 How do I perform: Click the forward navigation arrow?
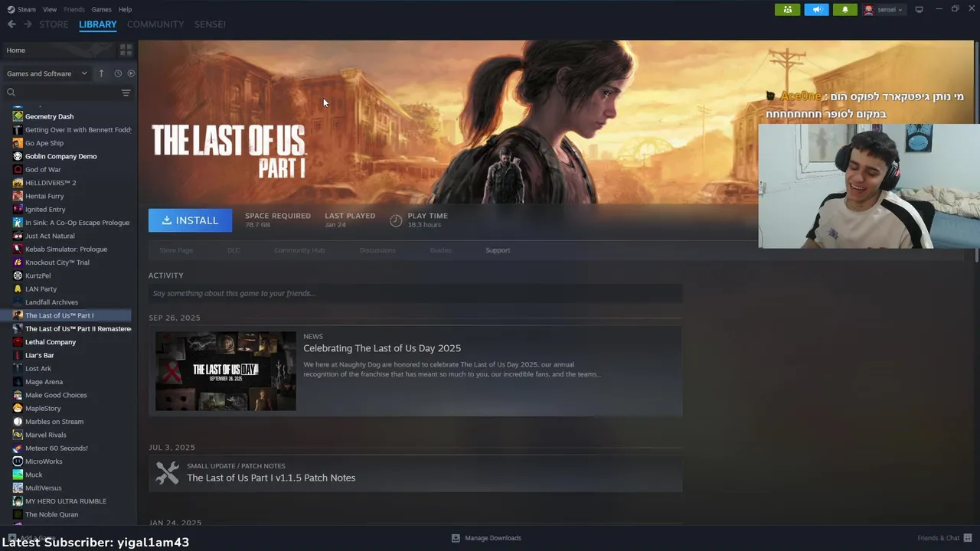tap(28, 24)
